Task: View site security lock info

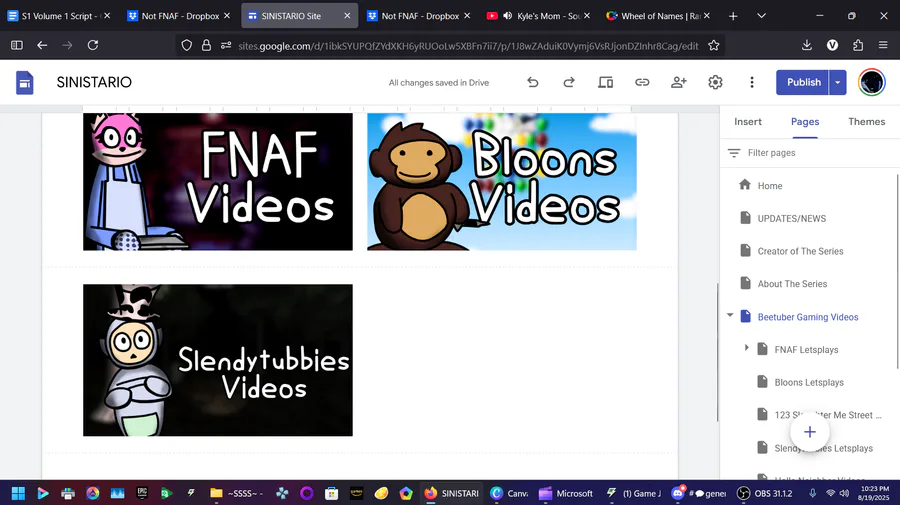Action: [206, 45]
